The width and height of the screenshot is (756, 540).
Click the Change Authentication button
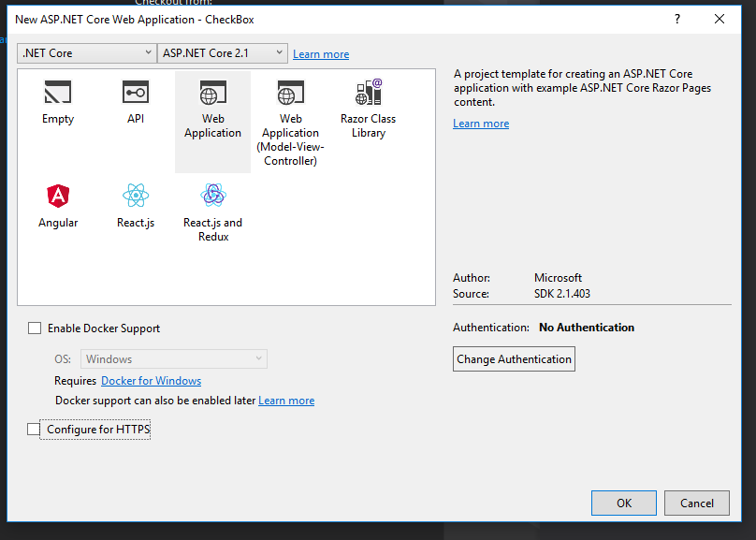[514, 359]
